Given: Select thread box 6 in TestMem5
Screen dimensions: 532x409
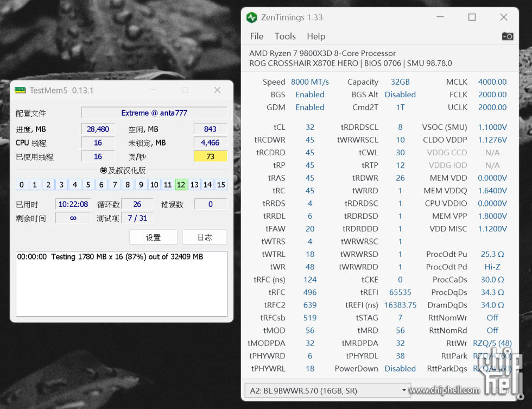Looking at the screenshot, I should 101,185.
